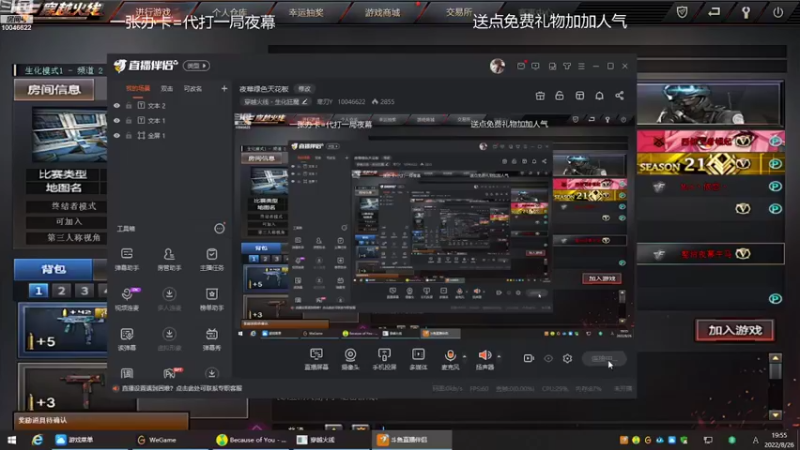Open the hamburger menu in title bar

[x=581, y=66]
